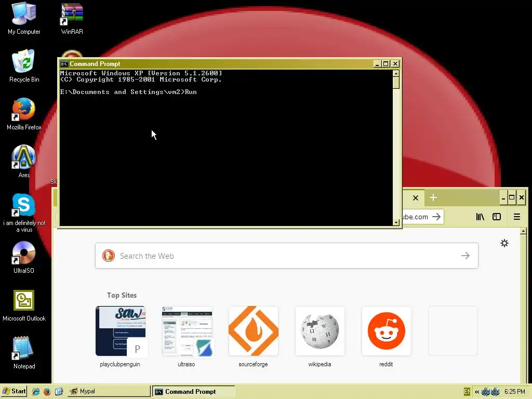Screen dimensions: 532x399
Task: Maximize the Command Prompt window
Action: 386,64
